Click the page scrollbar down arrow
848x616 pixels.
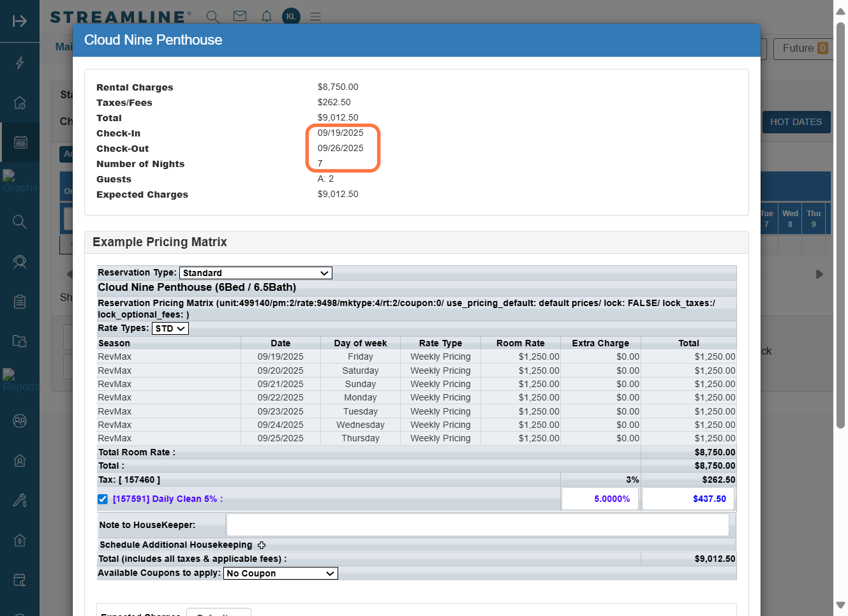click(x=840, y=605)
